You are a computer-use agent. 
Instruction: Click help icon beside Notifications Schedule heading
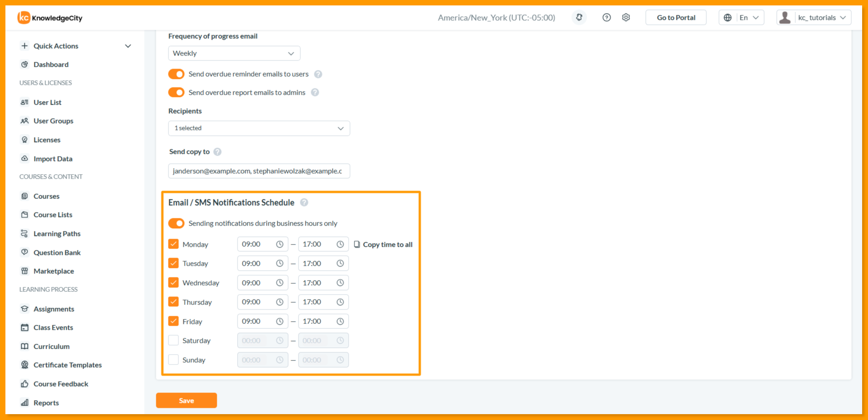click(304, 203)
